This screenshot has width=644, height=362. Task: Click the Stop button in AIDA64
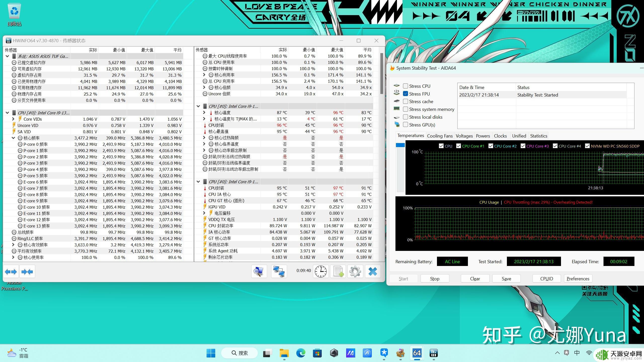click(434, 279)
